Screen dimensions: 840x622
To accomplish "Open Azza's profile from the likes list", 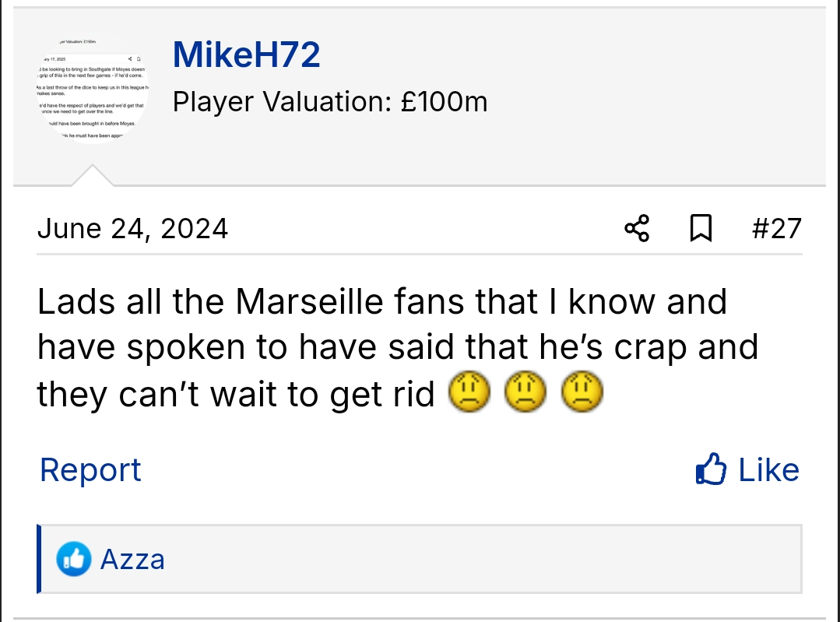I will click(x=132, y=559).
